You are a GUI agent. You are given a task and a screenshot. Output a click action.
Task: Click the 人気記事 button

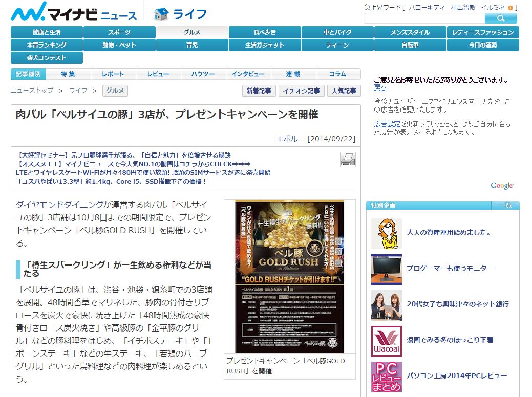point(344,91)
